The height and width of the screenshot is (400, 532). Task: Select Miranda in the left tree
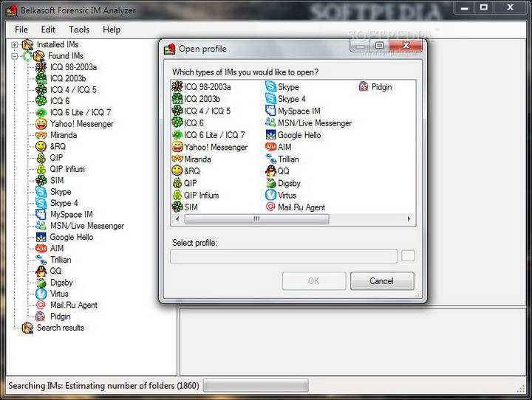click(64, 135)
